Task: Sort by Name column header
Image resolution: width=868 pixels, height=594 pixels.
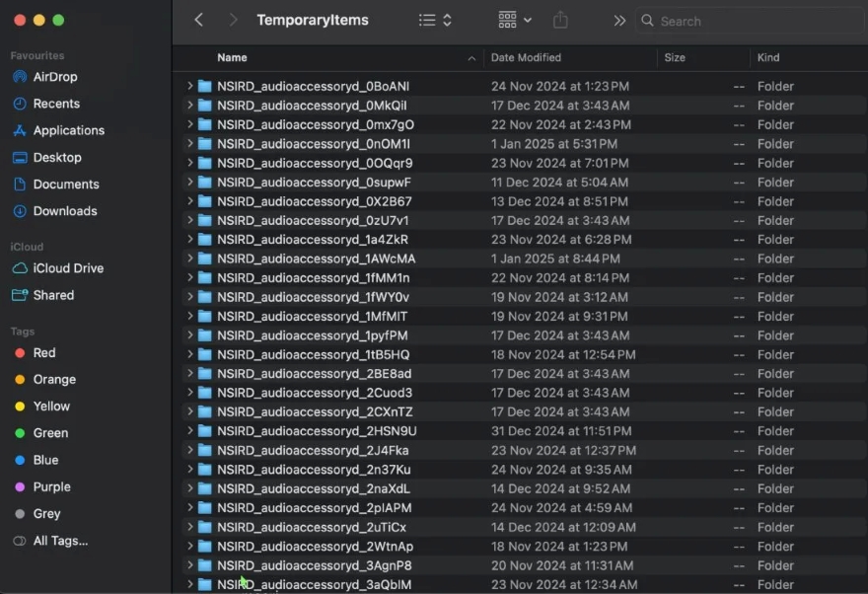Action: point(233,58)
